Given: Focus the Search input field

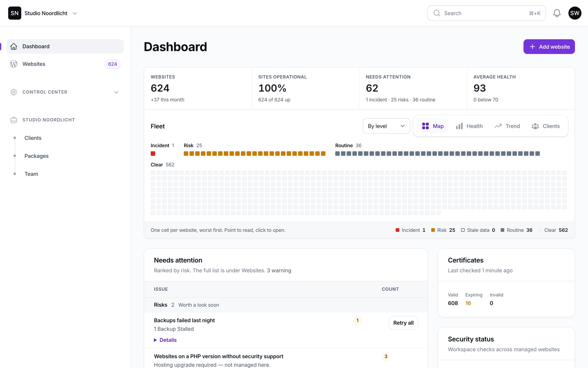Looking at the screenshot, I should 486,13.
